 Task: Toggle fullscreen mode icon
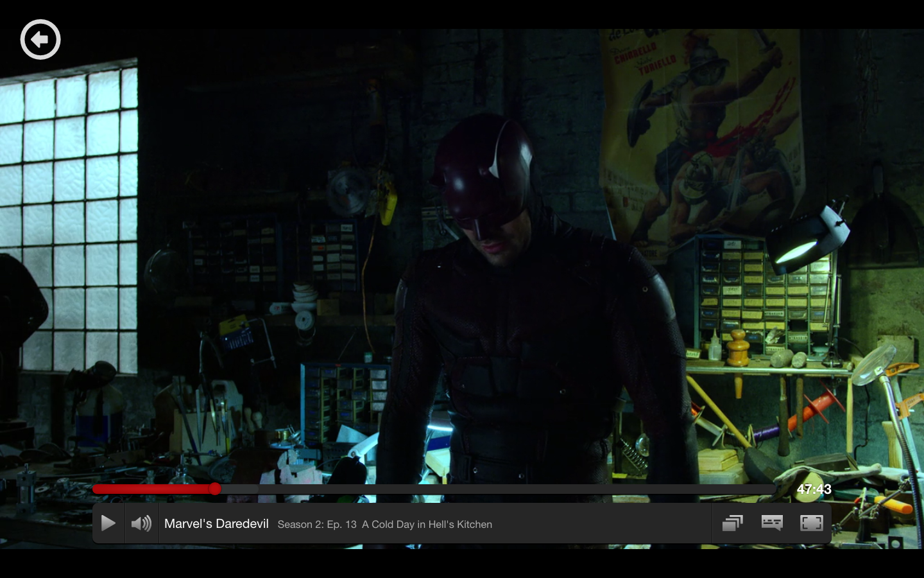(812, 523)
